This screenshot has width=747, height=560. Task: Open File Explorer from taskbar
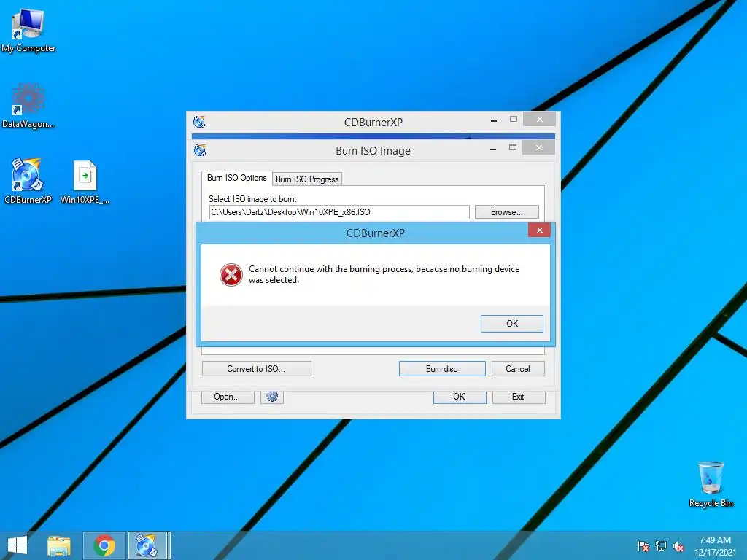tap(58, 545)
